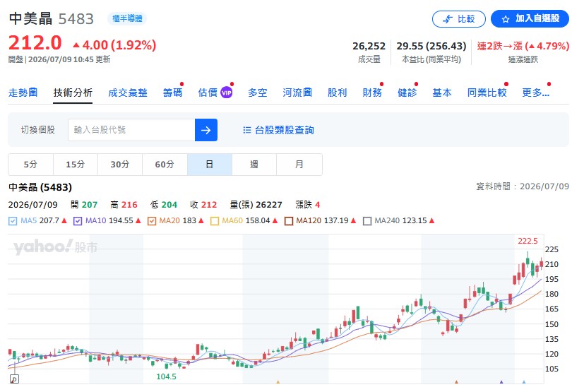The height and width of the screenshot is (392, 572).
Task: Switch to 60分 interval
Action: [165, 165]
